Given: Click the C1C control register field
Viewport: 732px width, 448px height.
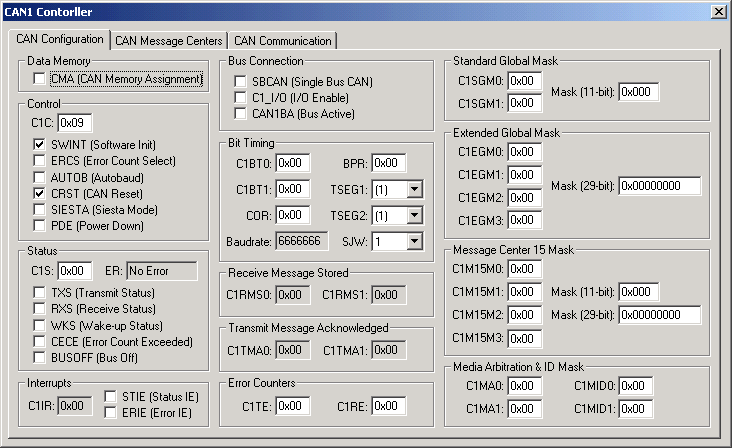Looking at the screenshot, I should click(75, 123).
